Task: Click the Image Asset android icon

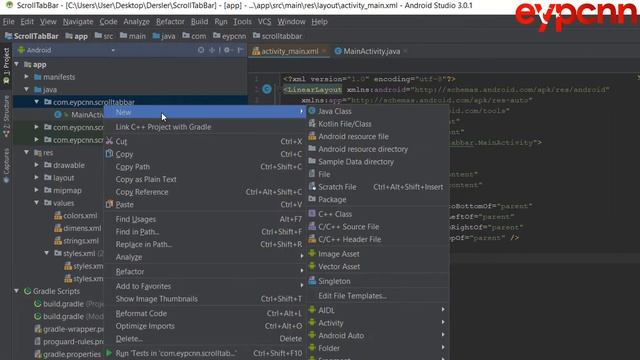Action: point(312,253)
